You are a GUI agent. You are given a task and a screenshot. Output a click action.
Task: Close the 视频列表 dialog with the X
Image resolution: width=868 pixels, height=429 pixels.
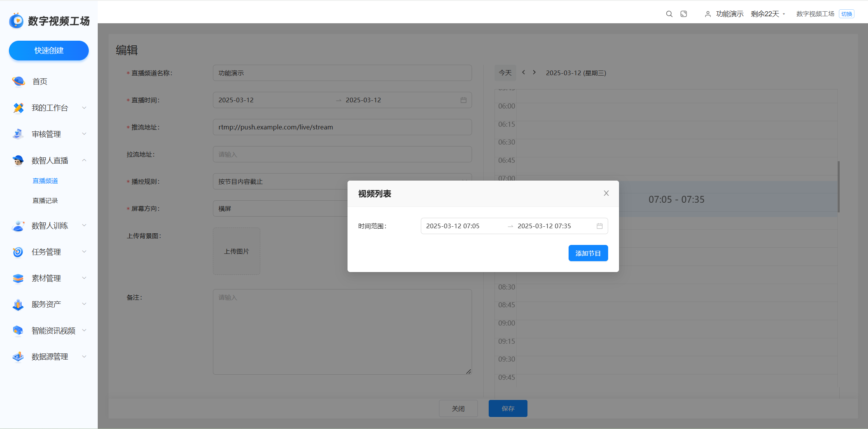[x=606, y=193]
